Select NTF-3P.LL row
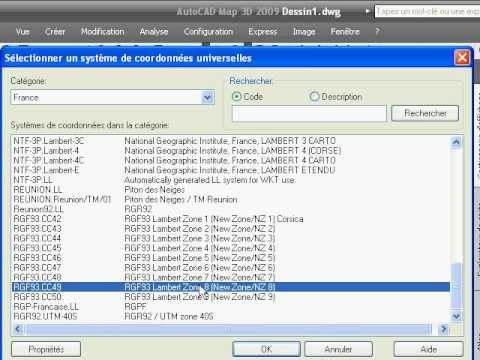Image resolution: width=480 pixels, height=360 pixels. (231, 180)
